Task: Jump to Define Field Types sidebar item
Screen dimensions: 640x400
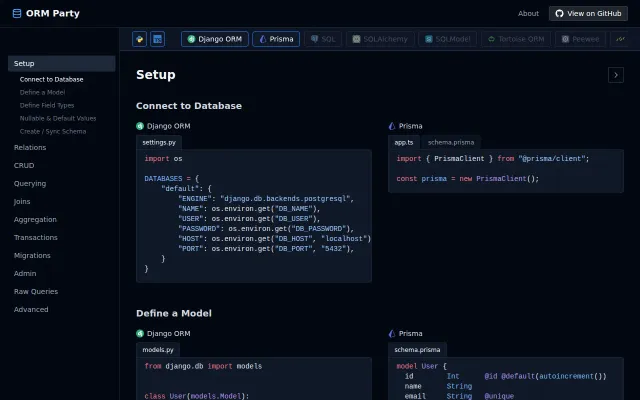Action: click(x=47, y=105)
